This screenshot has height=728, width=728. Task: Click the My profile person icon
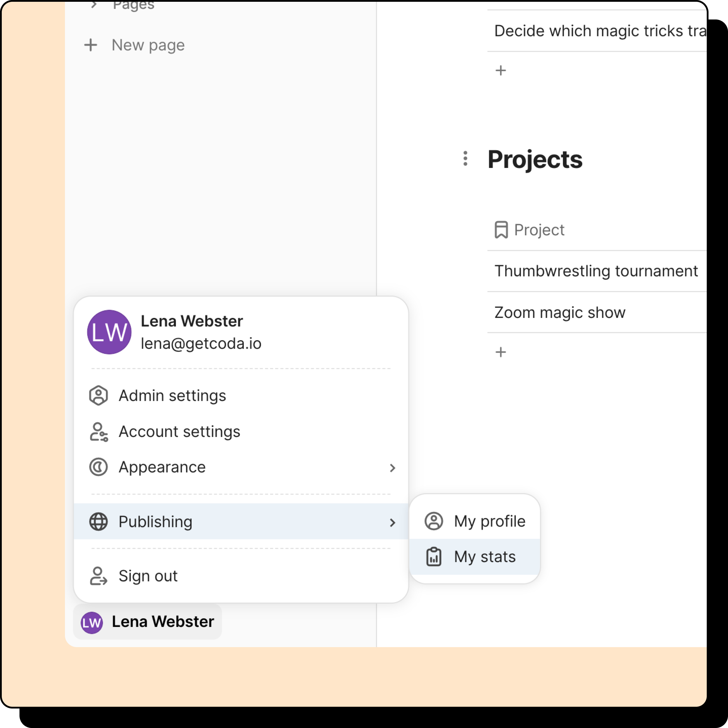[x=434, y=522]
